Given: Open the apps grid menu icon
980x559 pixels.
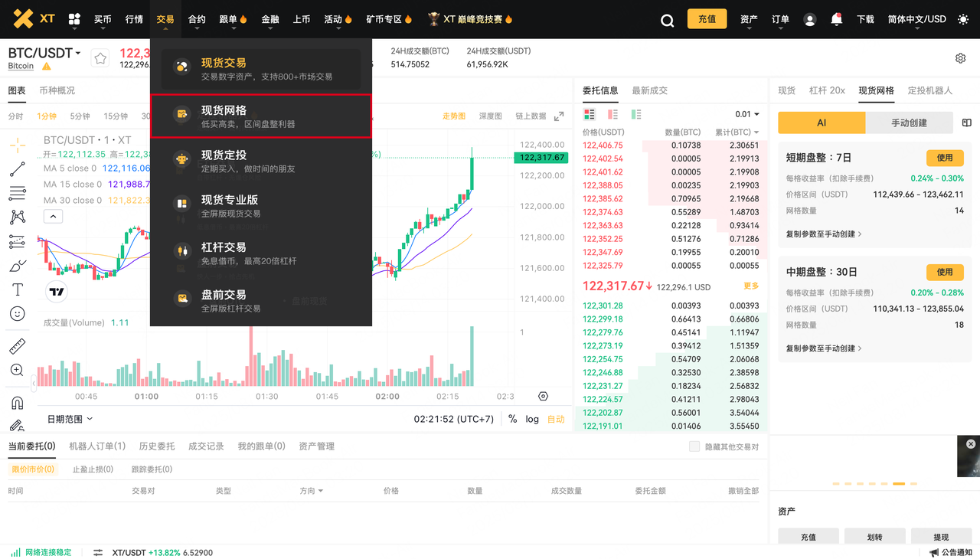Looking at the screenshot, I should click(x=74, y=19).
